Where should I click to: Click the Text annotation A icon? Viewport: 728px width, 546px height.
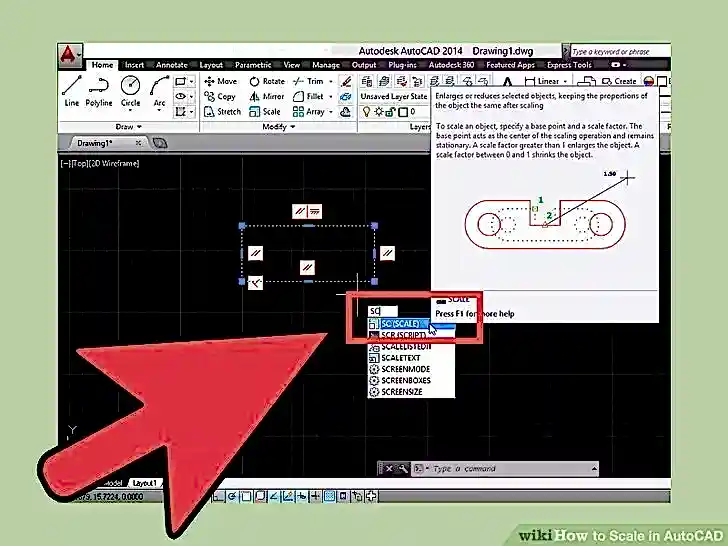(x=507, y=82)
